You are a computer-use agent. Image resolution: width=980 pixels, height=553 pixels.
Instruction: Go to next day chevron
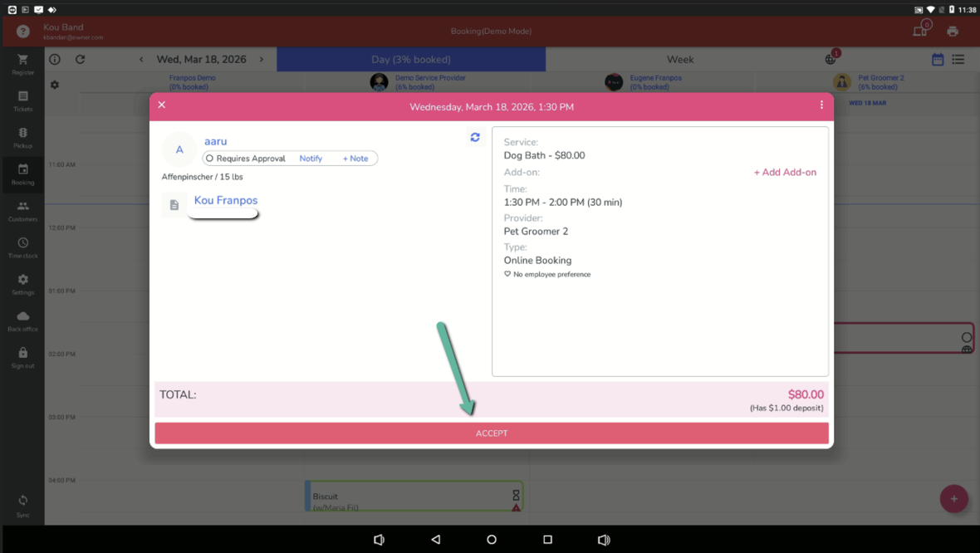point(262,60)
